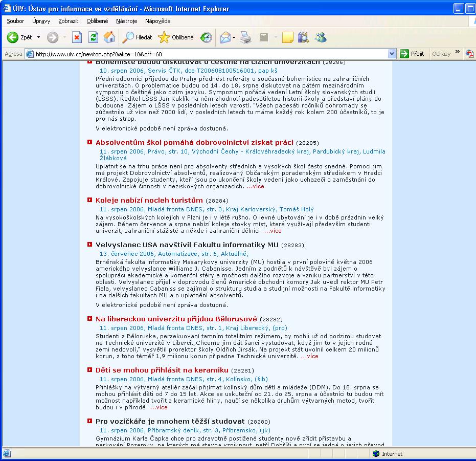Open dropdown arrow next to Edit icon

tap(276, 37)
